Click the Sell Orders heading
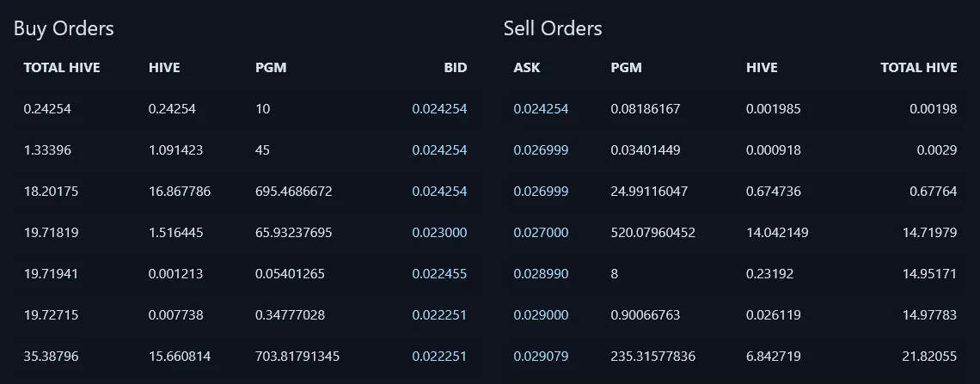 (553, 28)
